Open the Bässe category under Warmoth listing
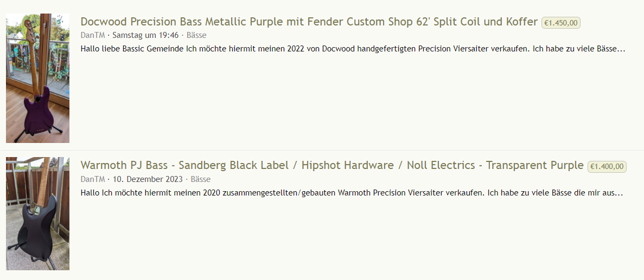This screenshot has width=644, height=280. coord(201,179)
